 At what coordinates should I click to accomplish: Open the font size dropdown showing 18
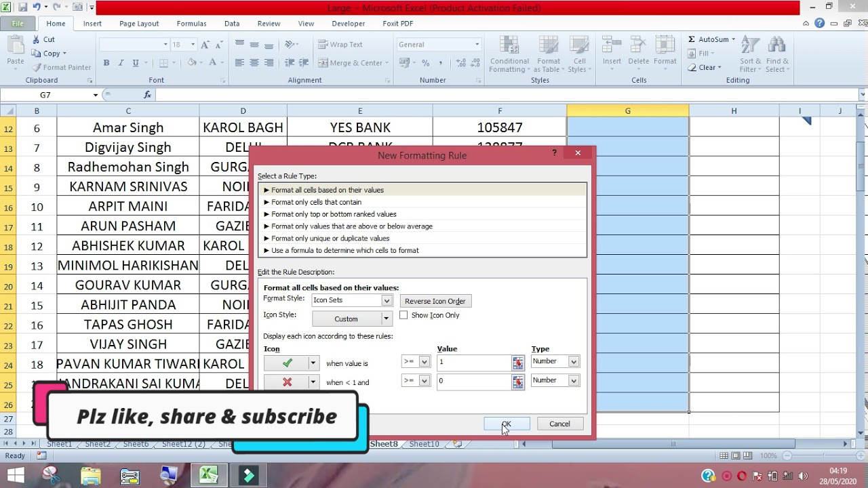(193, 45)
